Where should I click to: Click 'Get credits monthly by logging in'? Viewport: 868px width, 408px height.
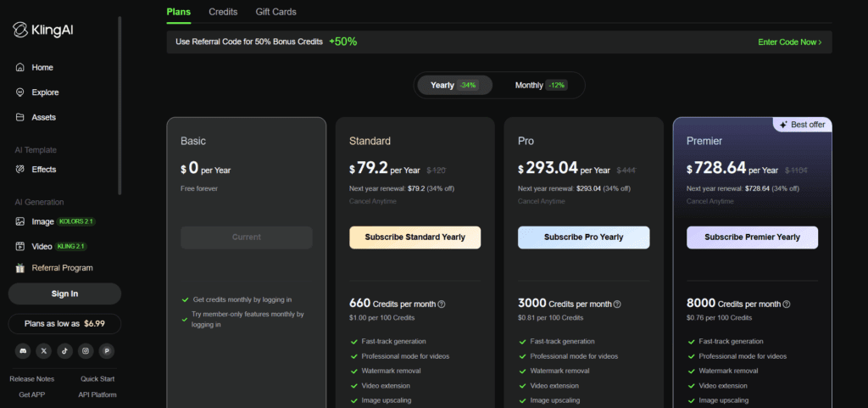(x=242, y=299)
